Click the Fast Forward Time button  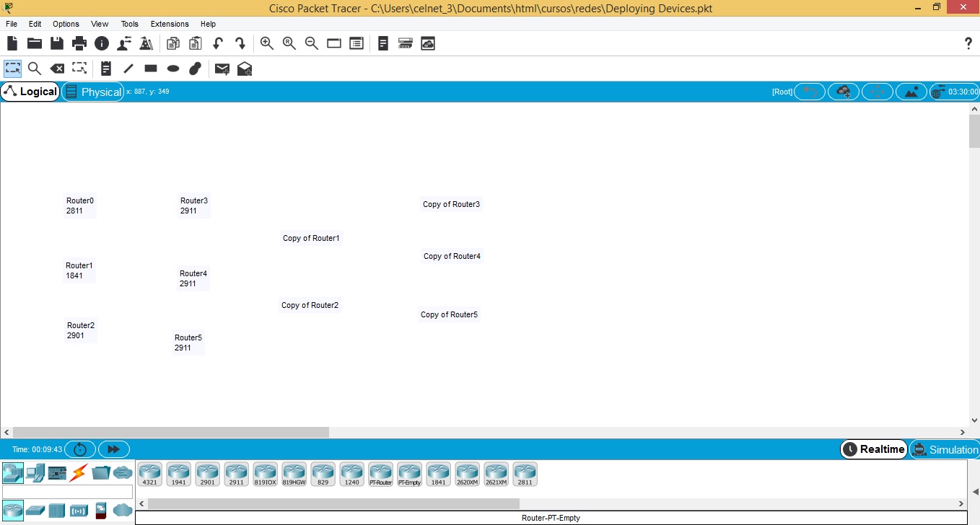point(113,449)
